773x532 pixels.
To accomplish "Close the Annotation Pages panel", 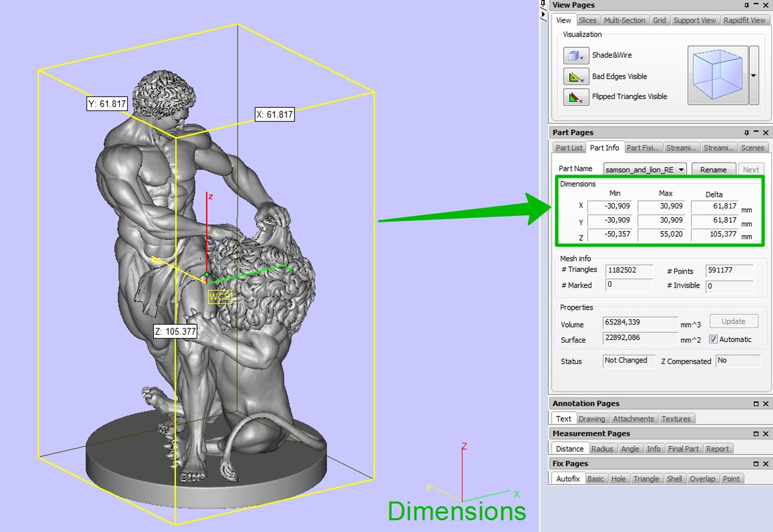I will 766,403.
